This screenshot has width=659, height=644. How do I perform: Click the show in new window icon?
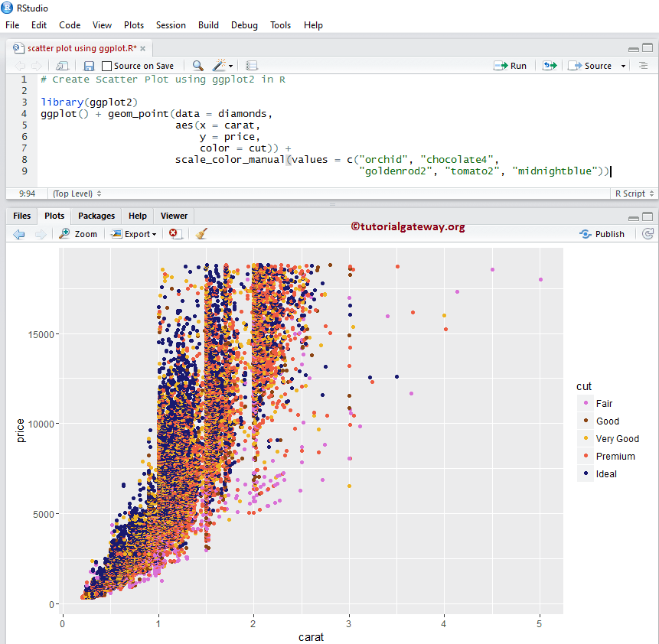click(x=63, y=66)
